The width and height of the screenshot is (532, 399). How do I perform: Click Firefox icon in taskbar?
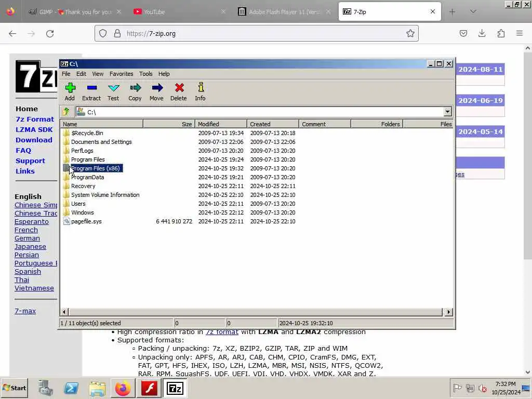(x=123, y=388)
